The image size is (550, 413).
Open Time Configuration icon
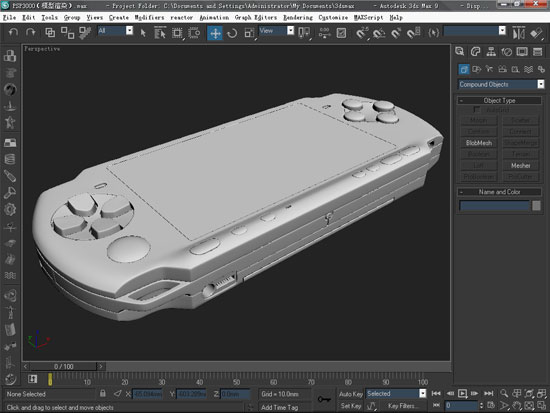click(x=491, y=406)
